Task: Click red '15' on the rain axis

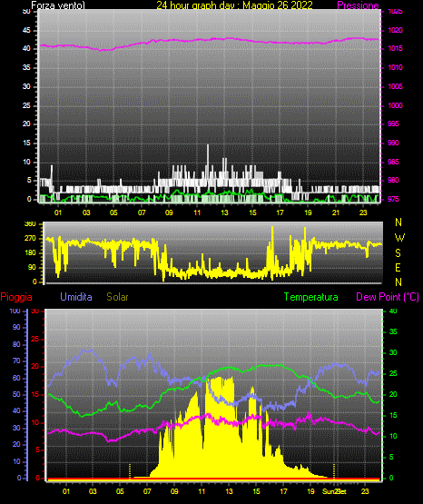Action: pyautogui.click(x=34, y=394)
